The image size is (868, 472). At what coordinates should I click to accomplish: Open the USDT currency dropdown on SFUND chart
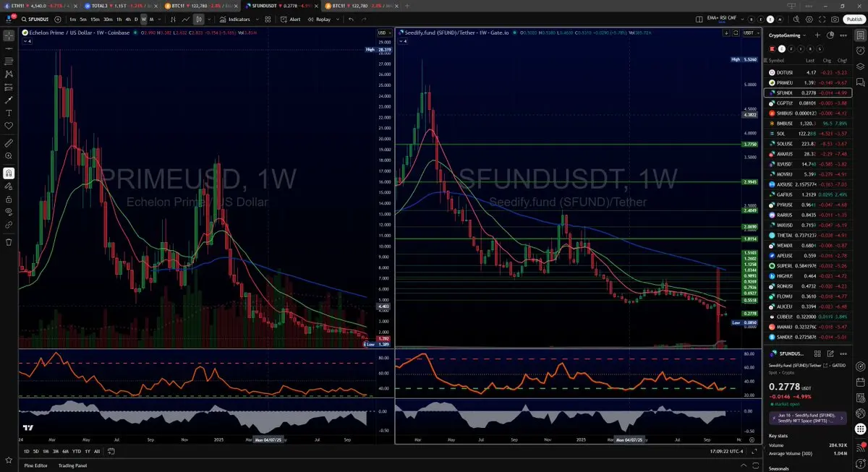752,33
